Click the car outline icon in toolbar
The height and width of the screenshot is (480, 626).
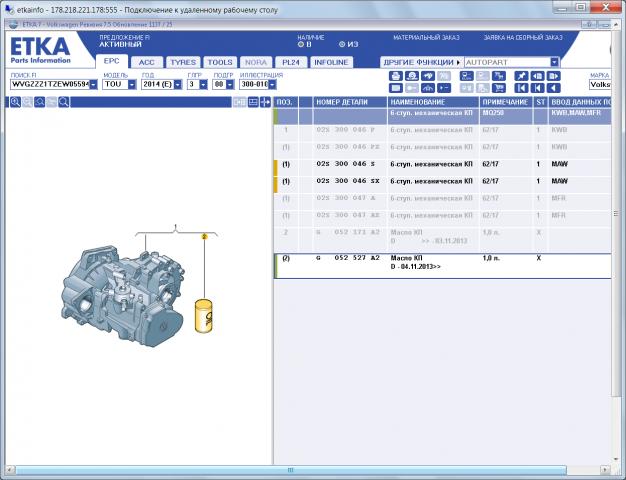(x=428, y=88)
